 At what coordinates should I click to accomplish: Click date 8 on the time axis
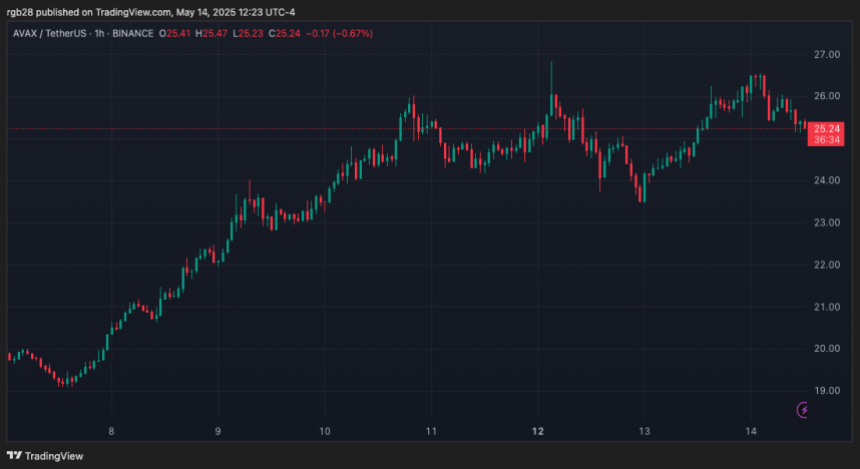(112, 432)
